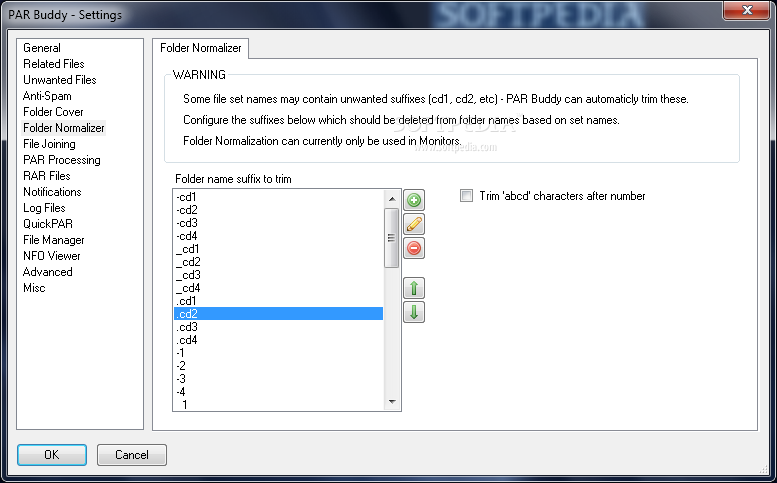This screenshot has width=777, height=483.
Task: Open the RAR Files category
Action: [47, 176]
